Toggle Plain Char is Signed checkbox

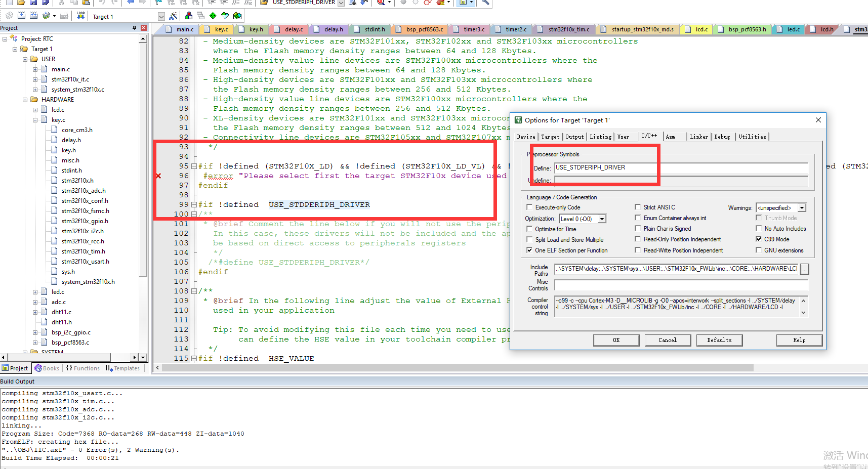(x=638, y=229)
